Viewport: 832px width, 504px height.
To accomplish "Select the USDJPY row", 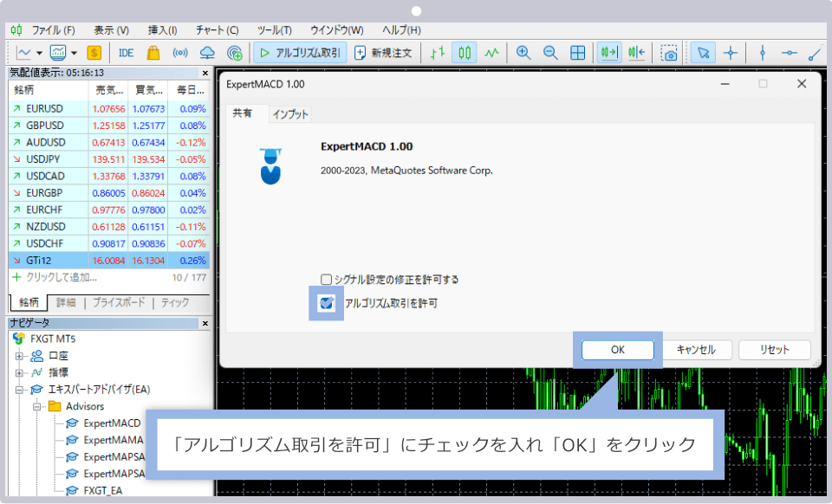I will (x=109, y=159).
